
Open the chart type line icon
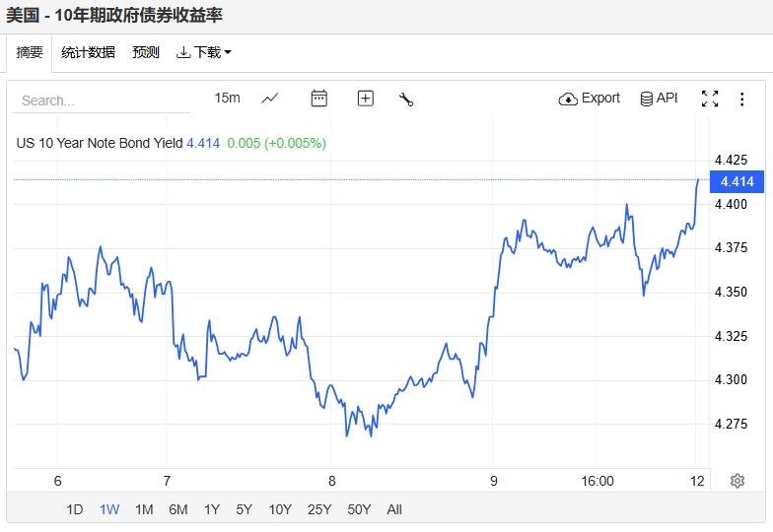(x=270, y=99)
